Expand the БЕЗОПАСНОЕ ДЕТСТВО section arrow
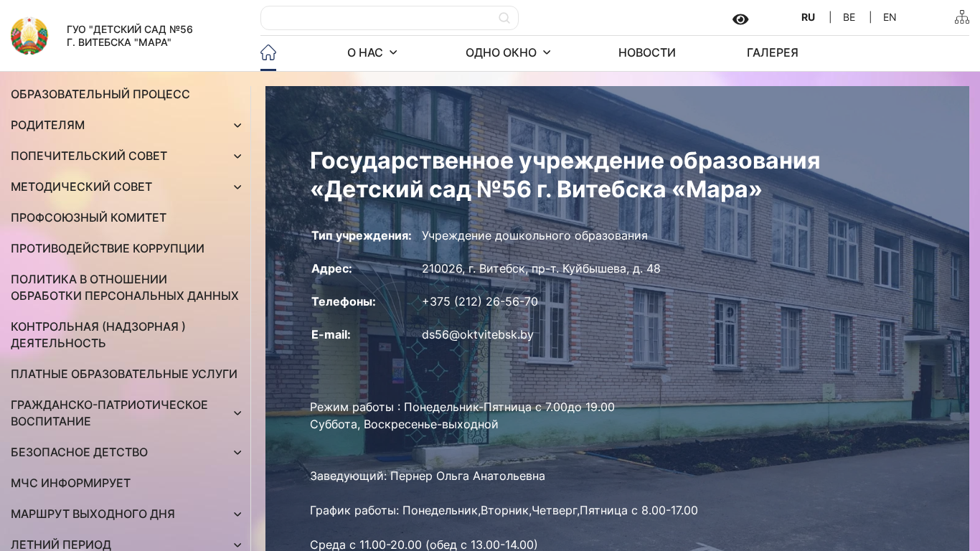This screenshot has height=551, width=980. 237,453
